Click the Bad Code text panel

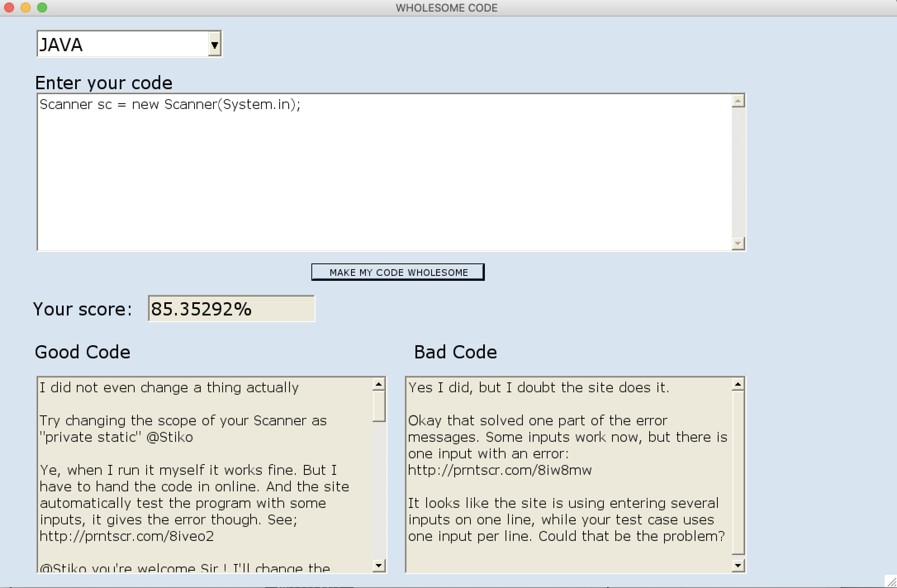568,475
